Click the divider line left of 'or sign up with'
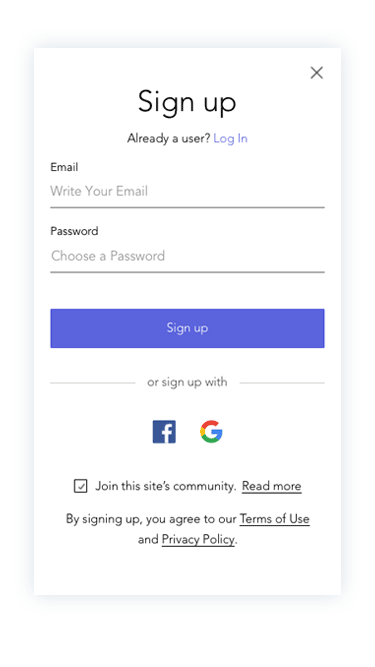Screen dimensions: 375x667 coord(93,383)
